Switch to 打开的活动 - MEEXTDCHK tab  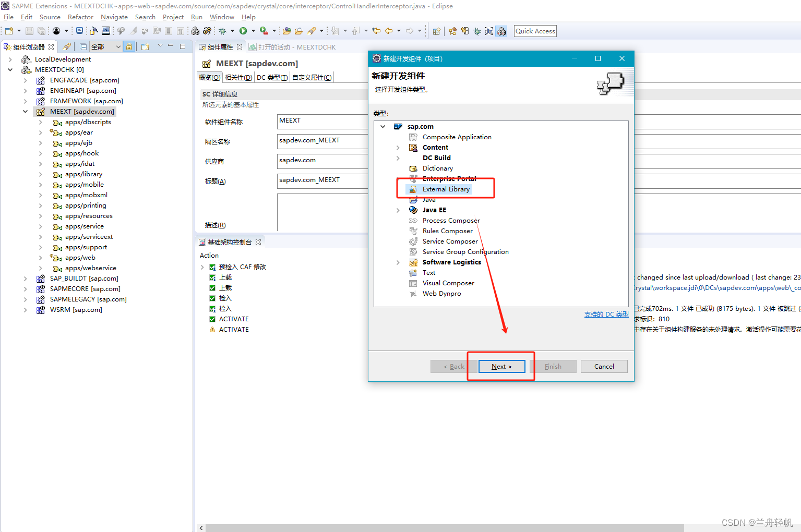[293, 47]
